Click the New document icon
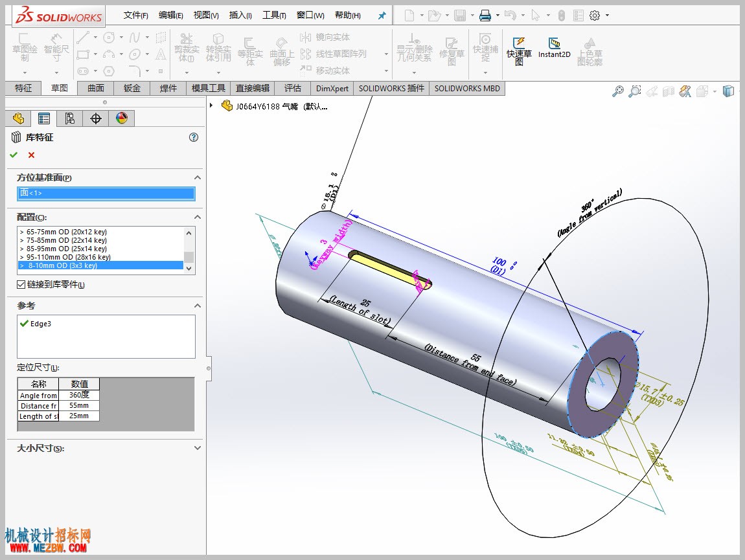745x560 pixels. click(x=409, y=16)
